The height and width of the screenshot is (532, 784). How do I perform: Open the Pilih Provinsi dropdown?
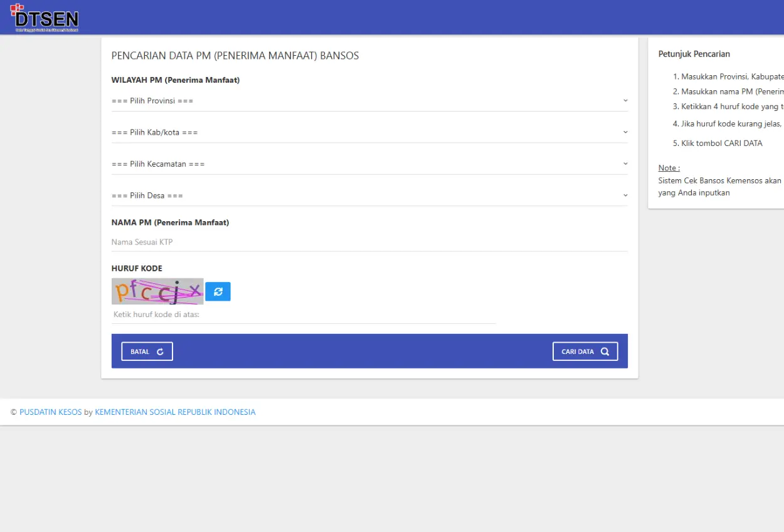point(369,101)
